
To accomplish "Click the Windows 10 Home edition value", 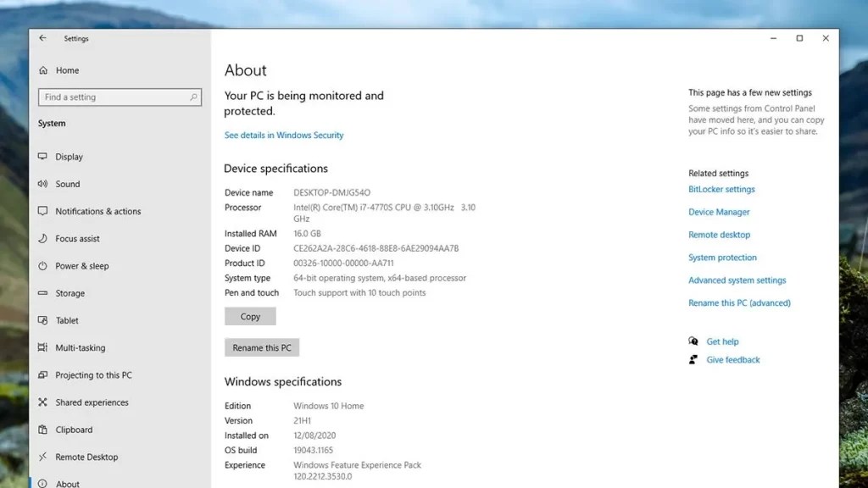I will click(x=328, y=406).
